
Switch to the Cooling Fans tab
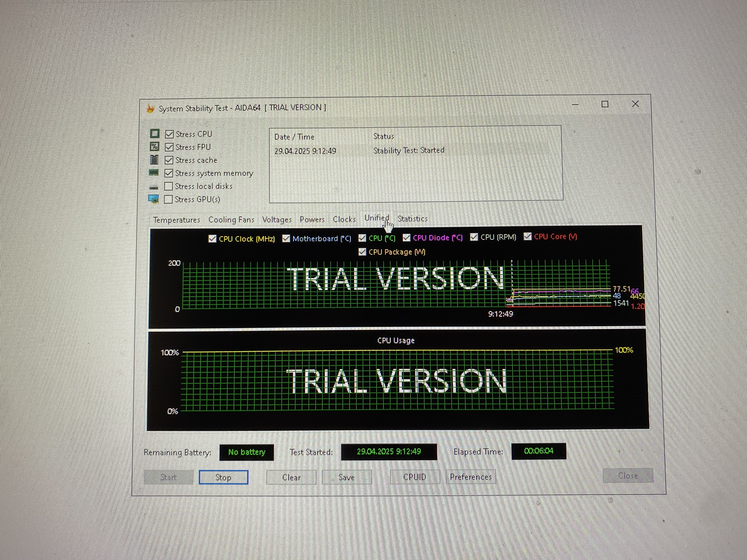point(231,219)
